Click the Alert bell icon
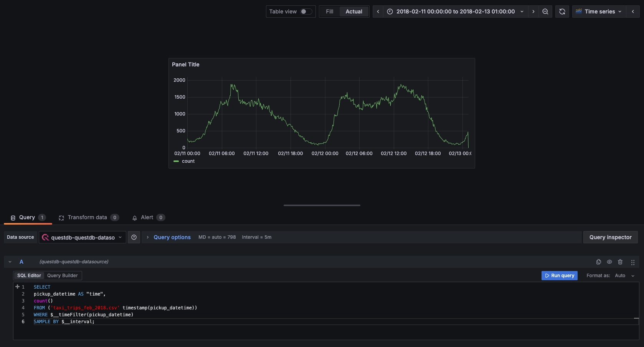The width and height of the screenshot is (644, 347). click(x=135, y=218)
